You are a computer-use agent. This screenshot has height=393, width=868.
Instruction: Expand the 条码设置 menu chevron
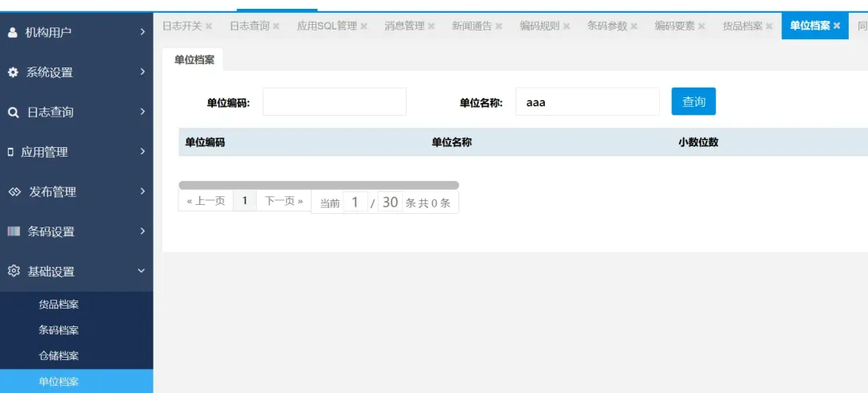click(142, 231)
